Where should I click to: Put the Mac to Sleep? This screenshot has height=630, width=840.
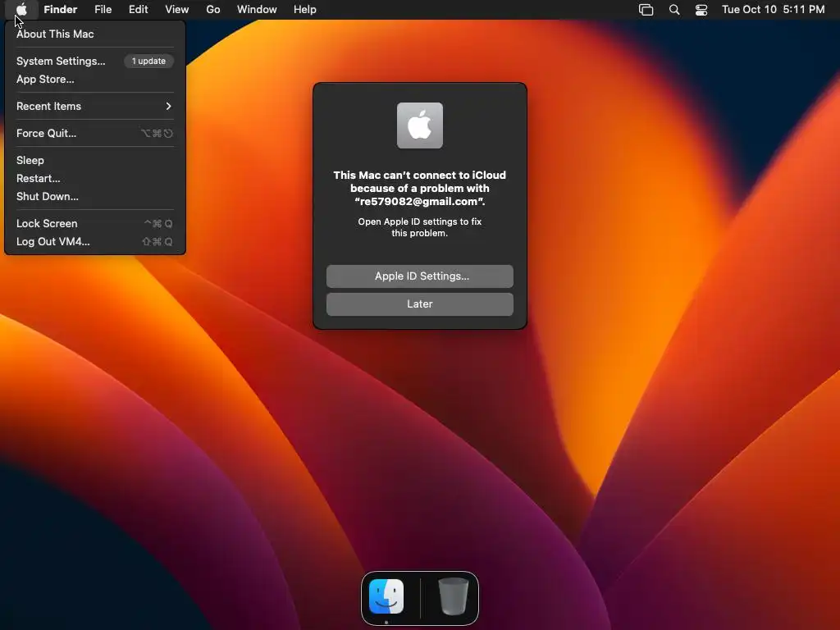coord(95,160)
